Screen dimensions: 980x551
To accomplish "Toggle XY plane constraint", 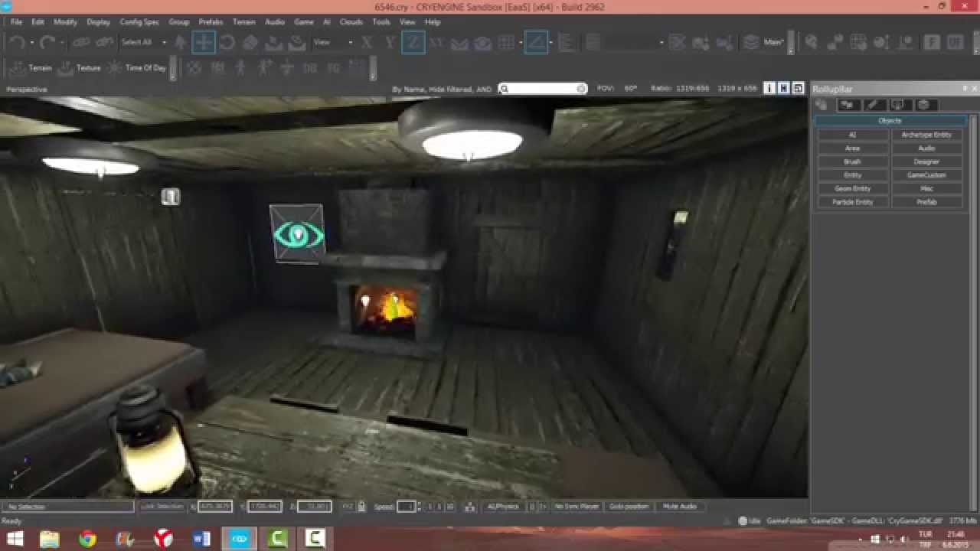I will tap(436, 43).
